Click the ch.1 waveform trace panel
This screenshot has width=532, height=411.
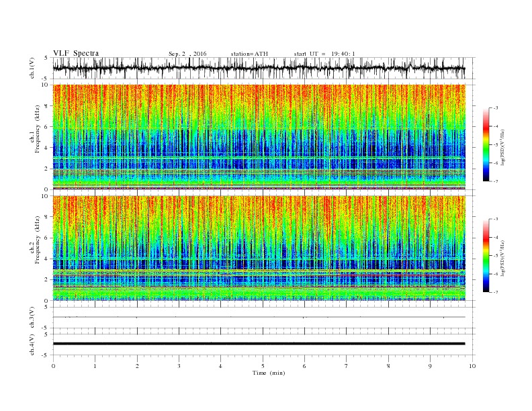[x=263, y=68]
